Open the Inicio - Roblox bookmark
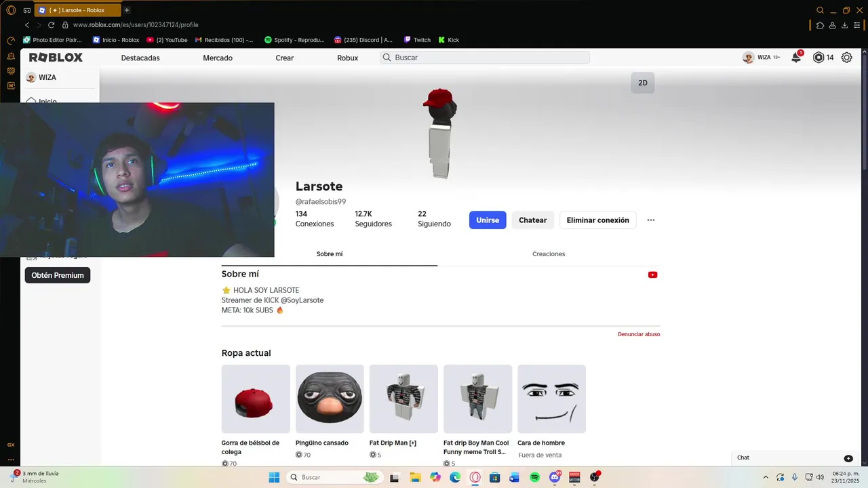Image resolution: width=868 pixels, height=488 pixels. [x=116, y=40]
